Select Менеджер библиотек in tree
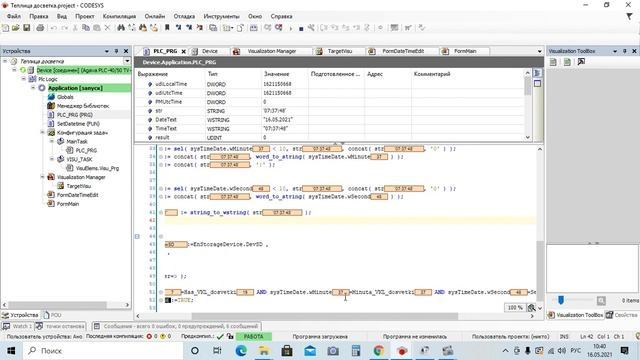The image size is (640, 360). coord(83,106)
